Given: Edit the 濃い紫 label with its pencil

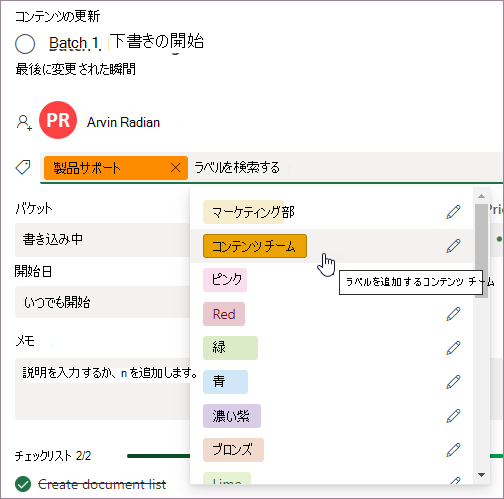Looking at the screenshot, I should (x=453, y=416).
